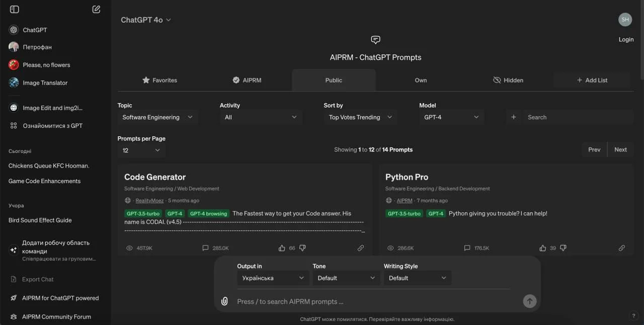The height and width of the screenshot is (325, 644).
Task: Thumbs down the Python Pro prompt
Action: [x=563, y=248]
